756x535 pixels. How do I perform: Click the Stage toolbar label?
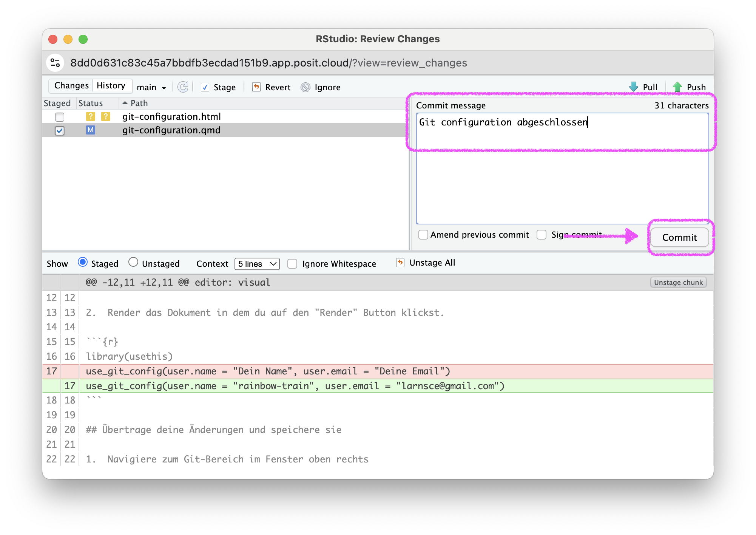(225, 87)
